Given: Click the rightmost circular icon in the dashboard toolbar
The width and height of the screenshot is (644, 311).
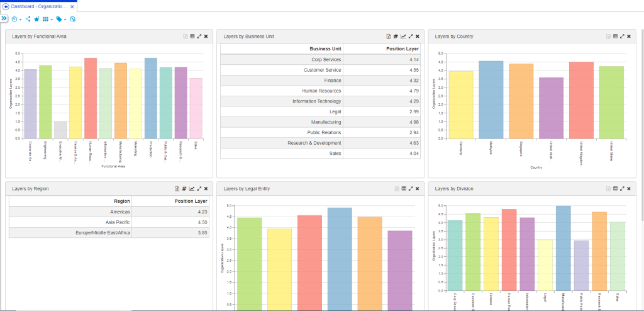Looking at the screenshot, I should pyautogui.click(x=73, y=20).
